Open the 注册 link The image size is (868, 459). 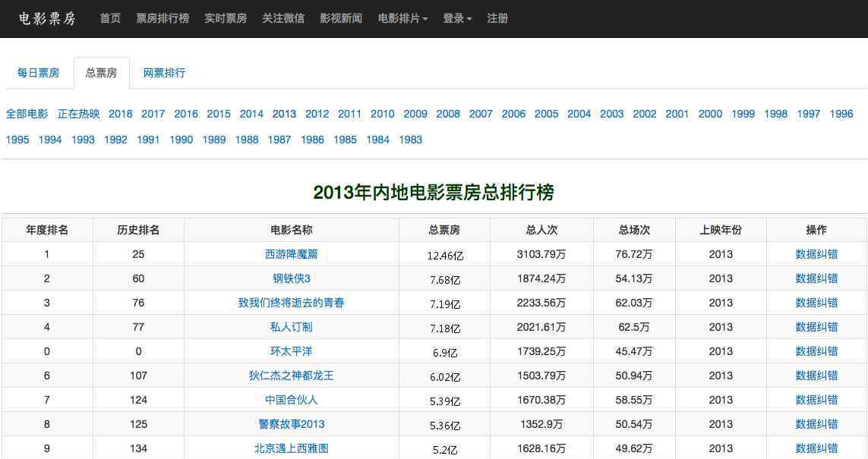(x=497, y=18)
